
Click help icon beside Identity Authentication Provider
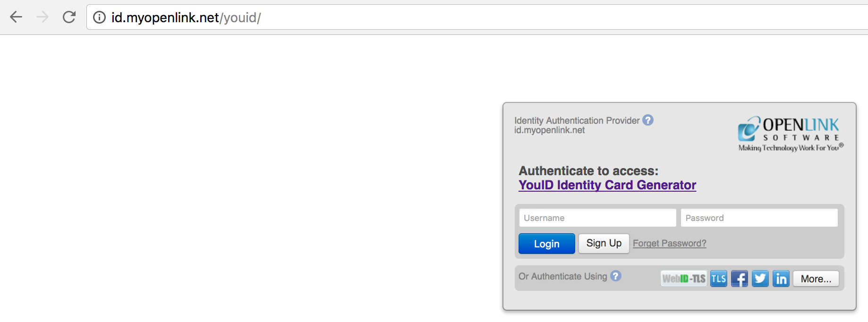pos(648,120)
